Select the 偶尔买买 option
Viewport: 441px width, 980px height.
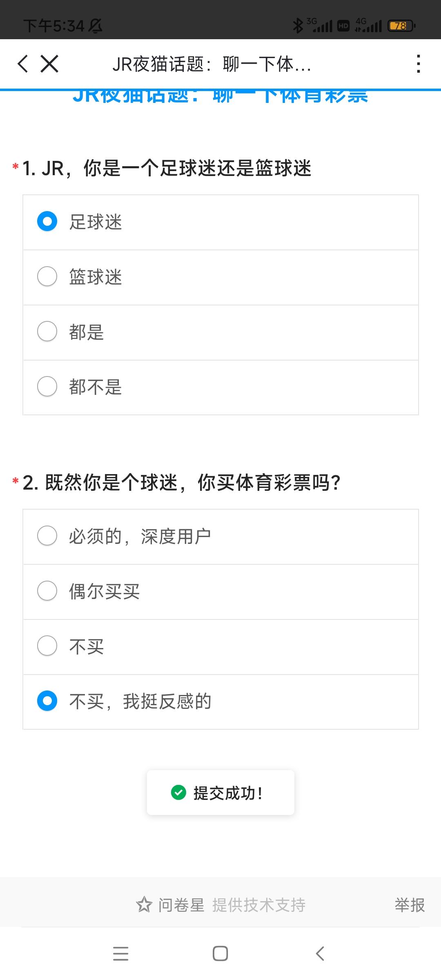(x=47, y=591)
